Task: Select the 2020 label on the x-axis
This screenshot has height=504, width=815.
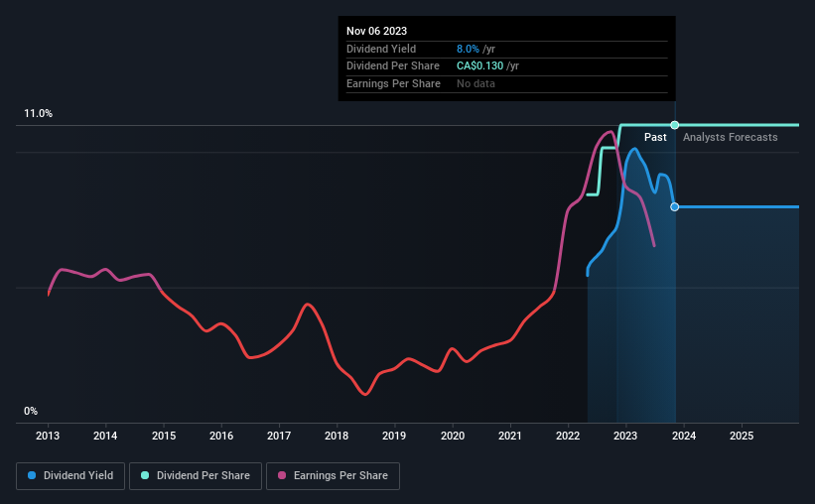Action: click(453, 436)
